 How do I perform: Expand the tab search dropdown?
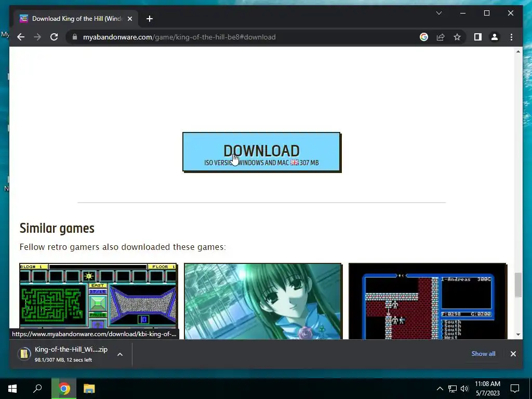click(x=438, y=13)
